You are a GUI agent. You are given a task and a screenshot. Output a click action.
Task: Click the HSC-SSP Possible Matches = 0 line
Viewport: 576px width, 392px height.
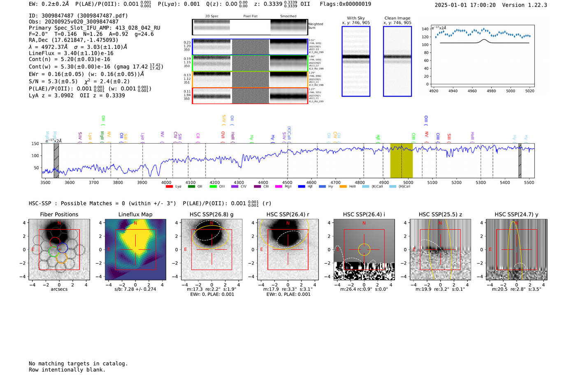click(x=102, y=204)
